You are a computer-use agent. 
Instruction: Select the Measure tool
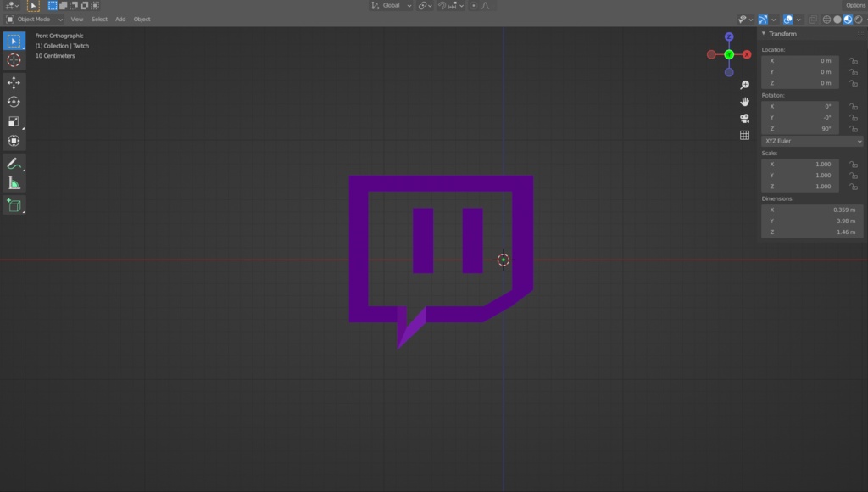14,182
